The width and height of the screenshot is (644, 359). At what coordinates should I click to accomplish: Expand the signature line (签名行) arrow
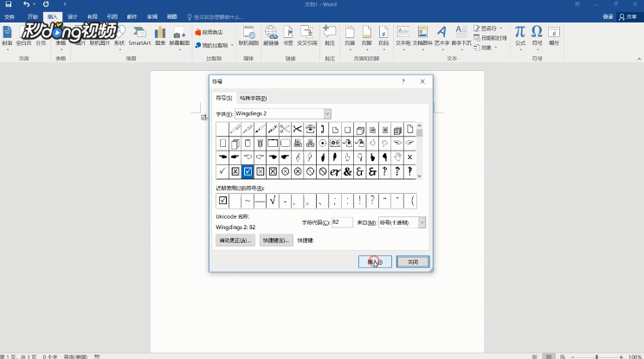[501, 29]
